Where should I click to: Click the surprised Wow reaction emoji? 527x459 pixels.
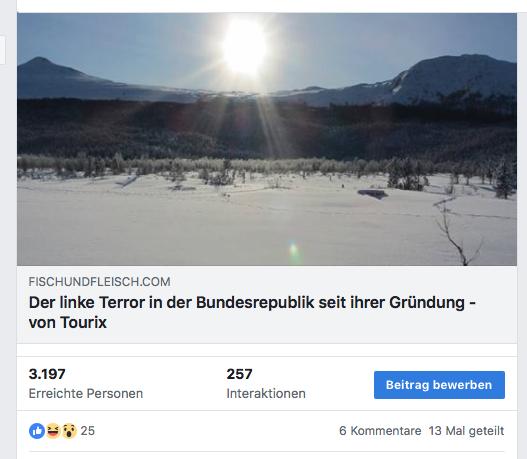[69, 431]
